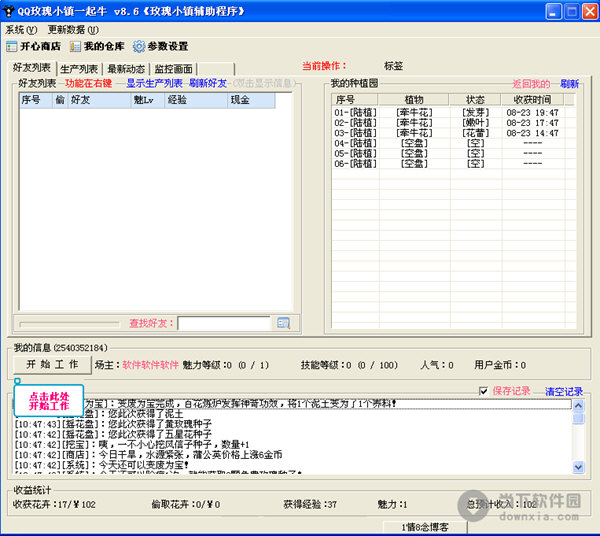Sort by 好友 column header

tap(99, 100)
